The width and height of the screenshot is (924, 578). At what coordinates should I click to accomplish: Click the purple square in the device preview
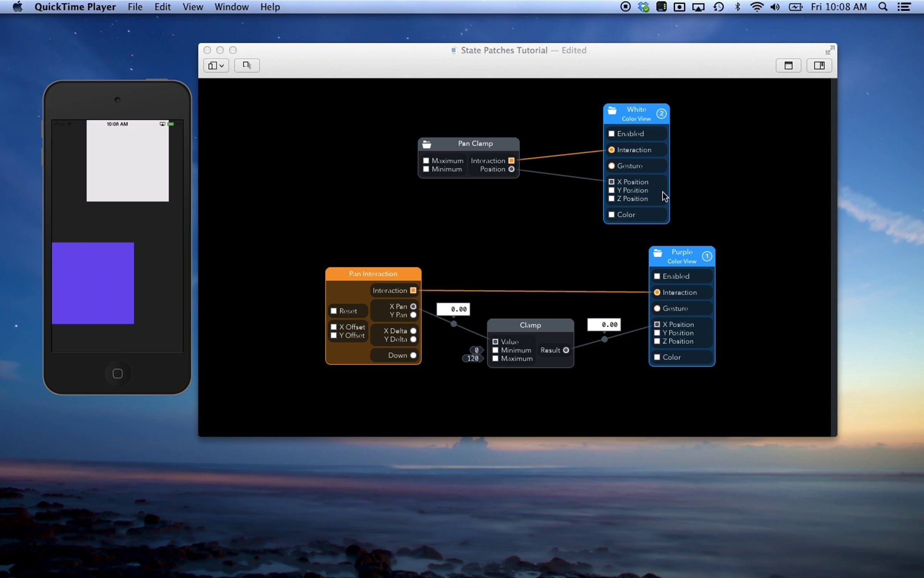coord(93,283)
